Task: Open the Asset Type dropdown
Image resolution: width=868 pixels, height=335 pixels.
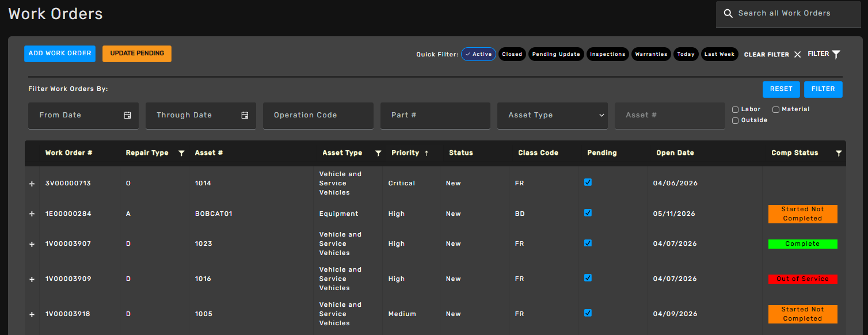Action: tap(553, 116)
